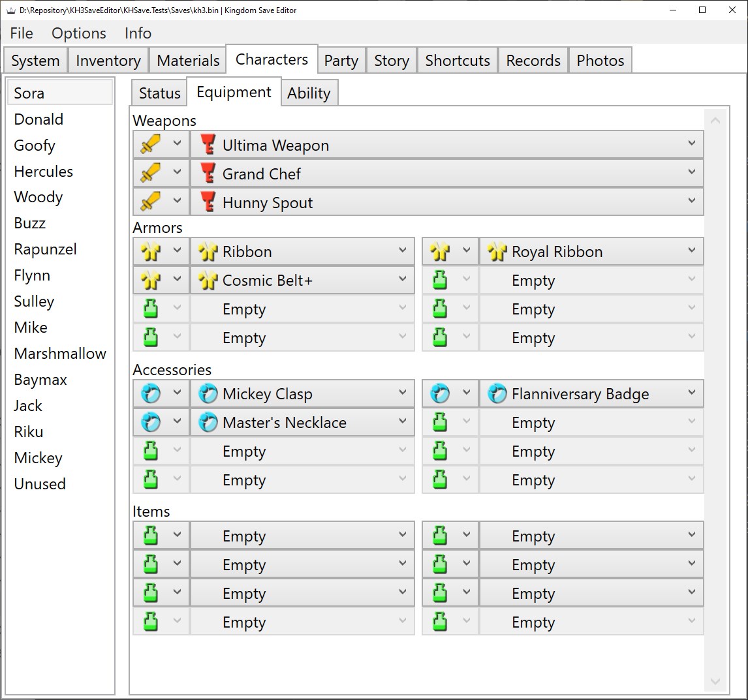Click armor type icon left of Ribbon
This screenshot has width=748, height=700.
151,251
